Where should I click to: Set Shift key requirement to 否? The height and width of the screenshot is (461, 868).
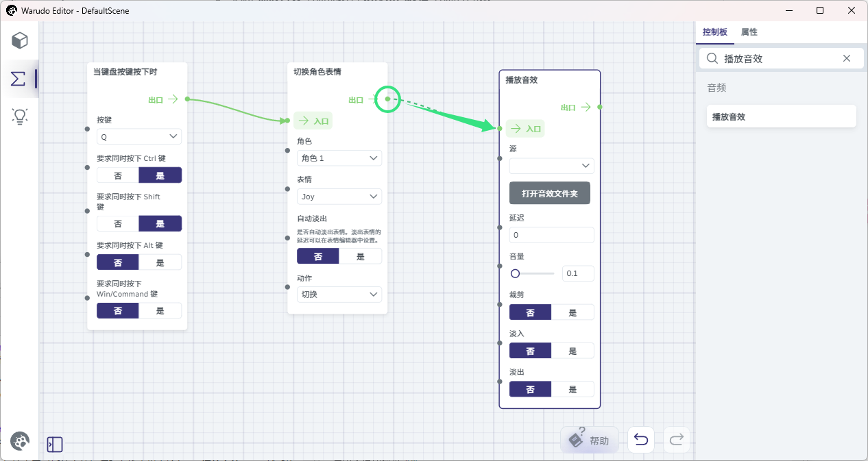pyautogui.click(x=118, y=224)
